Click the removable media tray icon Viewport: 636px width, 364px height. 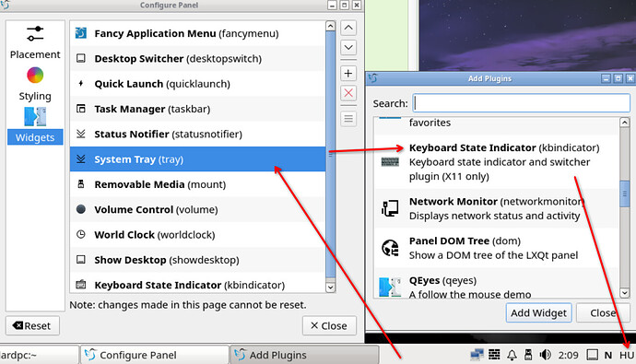point(528,355)
